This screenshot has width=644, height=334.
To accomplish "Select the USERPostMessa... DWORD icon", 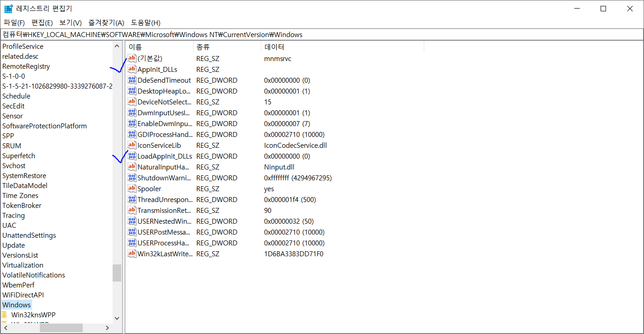I will pyautogui.click(x=132, y=232).
